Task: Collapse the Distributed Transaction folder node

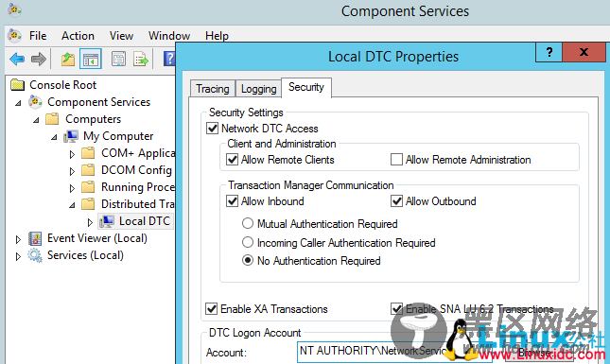Action: coord(72,205)
